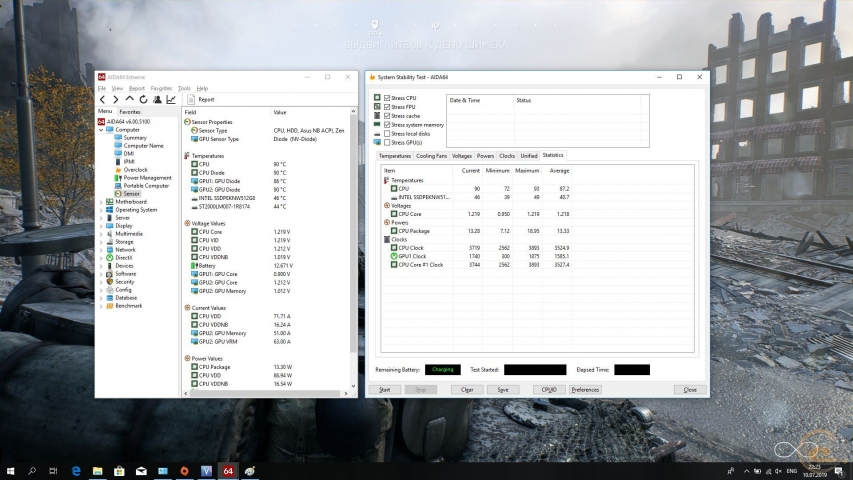Expand the Display tree node
Image resolution: width=853 pixels, height=480 pixels.
(101, 226)
